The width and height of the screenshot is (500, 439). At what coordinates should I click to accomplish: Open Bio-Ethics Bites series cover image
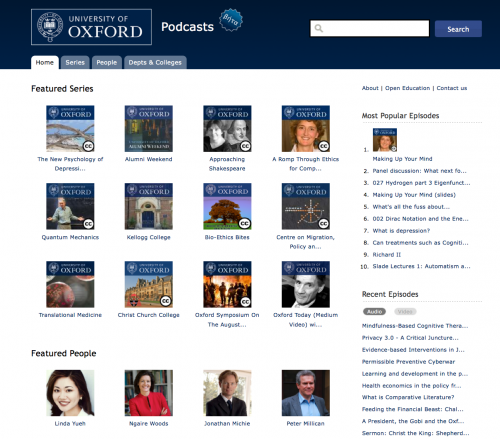pos(227,206)
